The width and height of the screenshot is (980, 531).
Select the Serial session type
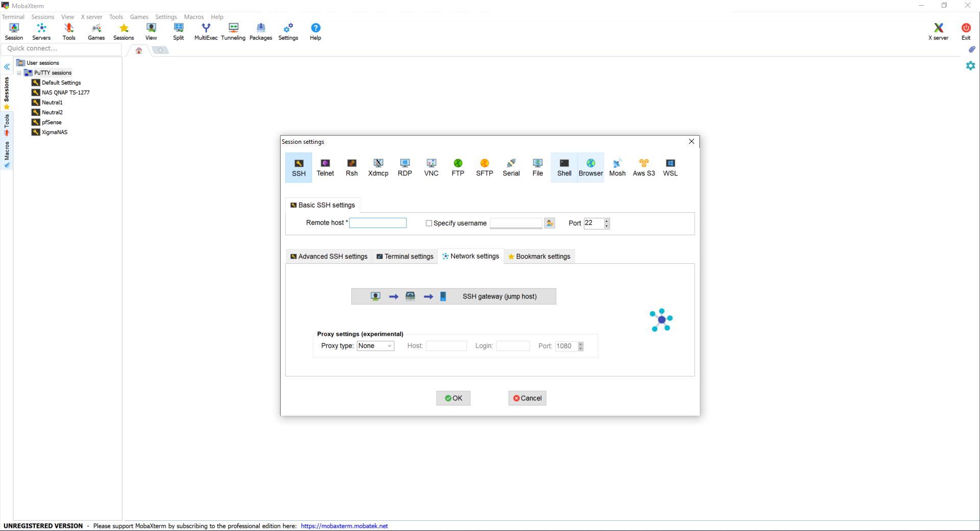tap(511, 167)
